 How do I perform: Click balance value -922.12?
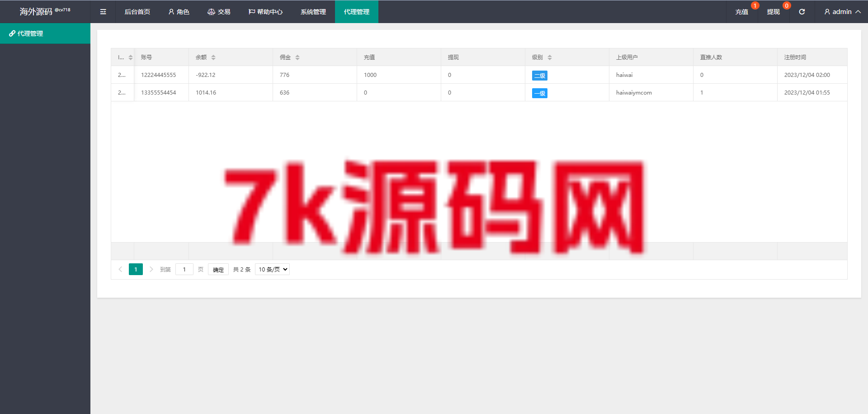click(206, 75)
